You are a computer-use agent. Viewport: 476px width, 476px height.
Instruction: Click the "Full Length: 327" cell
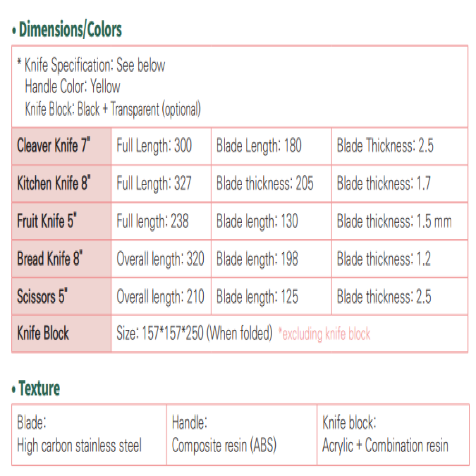[154, 183]
